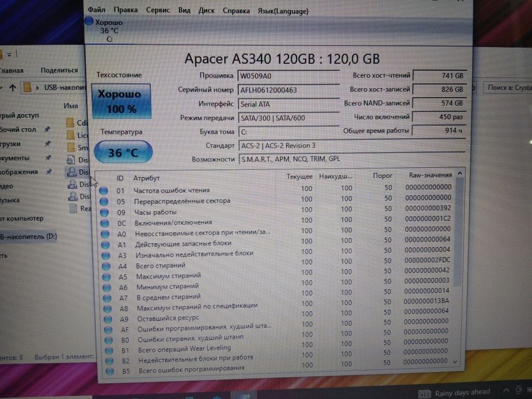Click the status circle for attribute A0
Image resolution: width=532 pixels, height=399 pixels.
click(x=105, y=234)
